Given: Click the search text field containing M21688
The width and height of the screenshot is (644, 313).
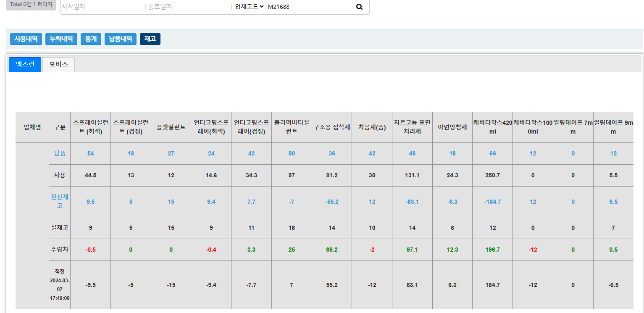Looking at the screenshot, I should tap(309, 7).
